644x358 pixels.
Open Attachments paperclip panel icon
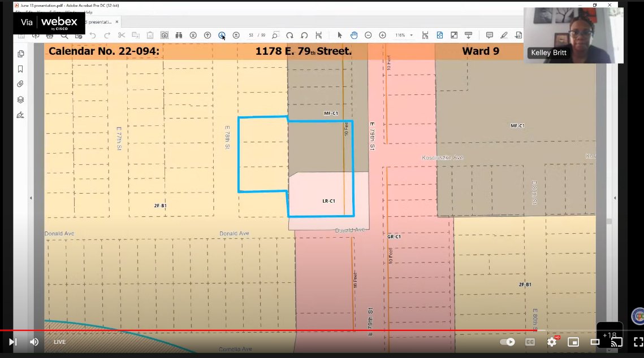[20, 84]
